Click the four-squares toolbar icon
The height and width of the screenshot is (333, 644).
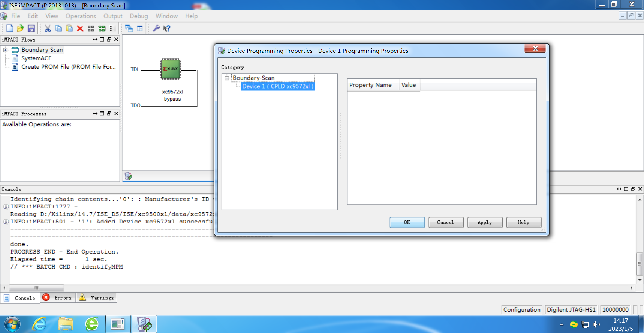click(x=91, y=28)
